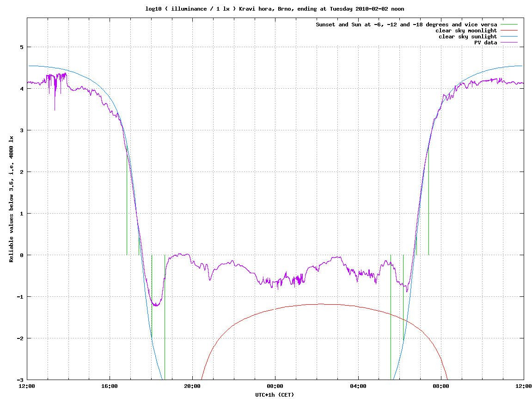Select the 'PV data' legend label
This screenshot has width=532, height=399.
(485, 43)
